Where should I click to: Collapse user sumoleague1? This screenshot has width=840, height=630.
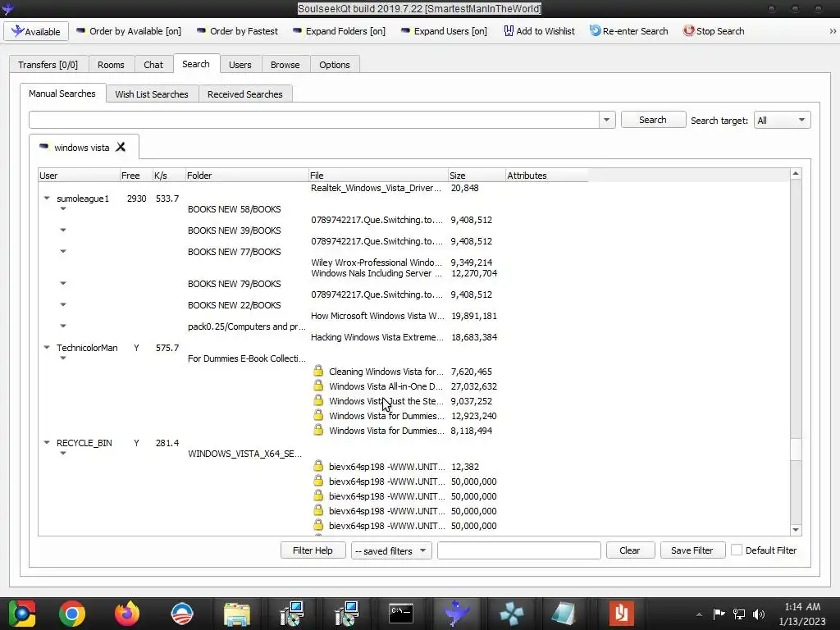[47, 199]
